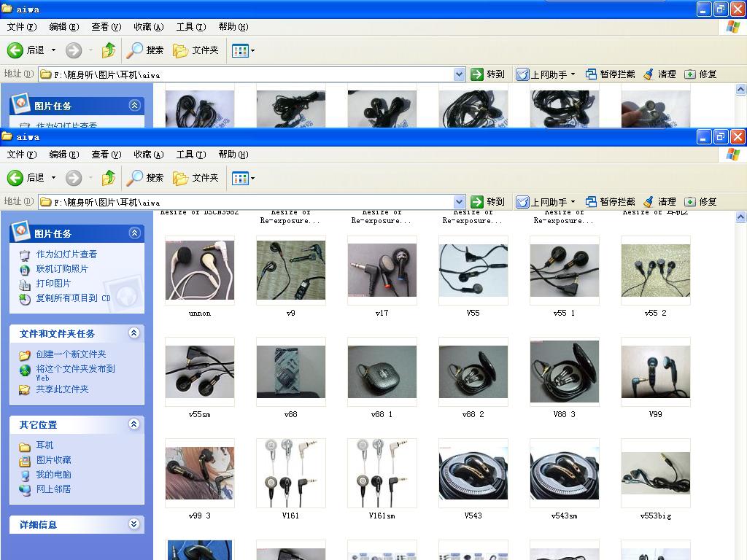The height and width of the screenshot is (560, 747).
Task: Collapse the 文件和文件夹任务 panel
Action: pyautogui.click(x=134, y=332)
